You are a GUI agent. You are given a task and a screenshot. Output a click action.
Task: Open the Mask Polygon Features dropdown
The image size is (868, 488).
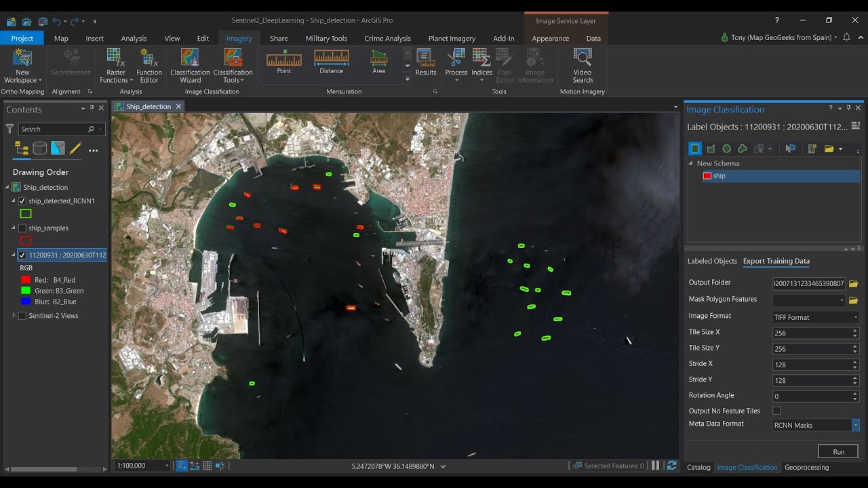(842, 300)
